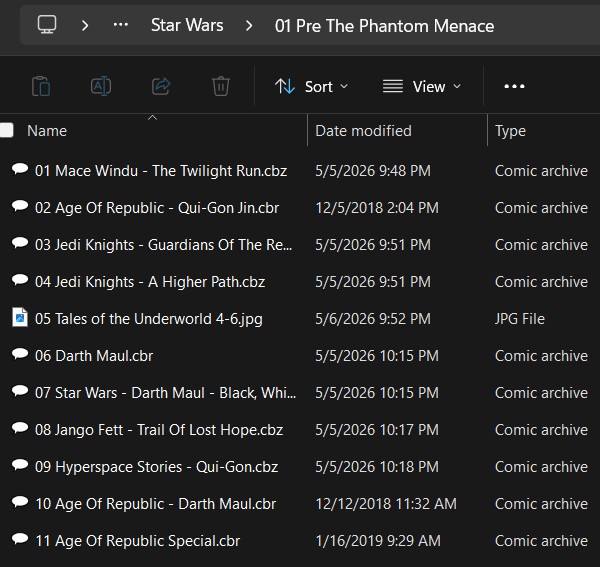Sort by the Name column header
The width and height of the screenshot is (600, 567).
click(x=47, y=131)
